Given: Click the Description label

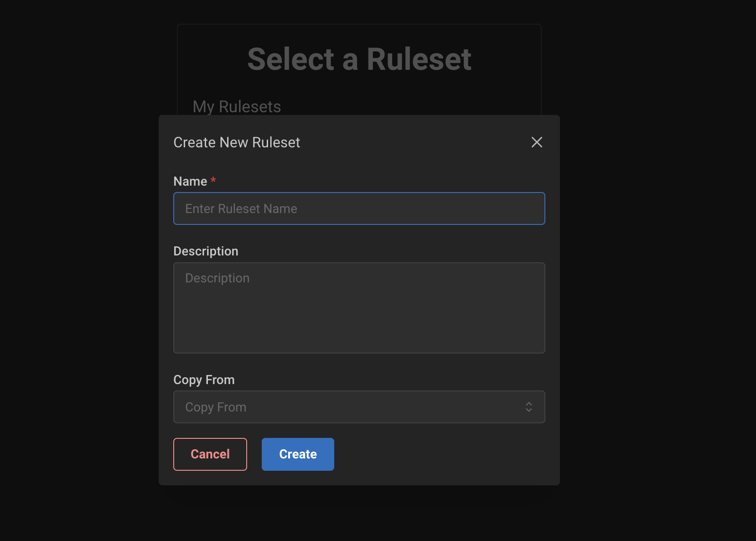Looking at the screenshot, I should [206, 251].
